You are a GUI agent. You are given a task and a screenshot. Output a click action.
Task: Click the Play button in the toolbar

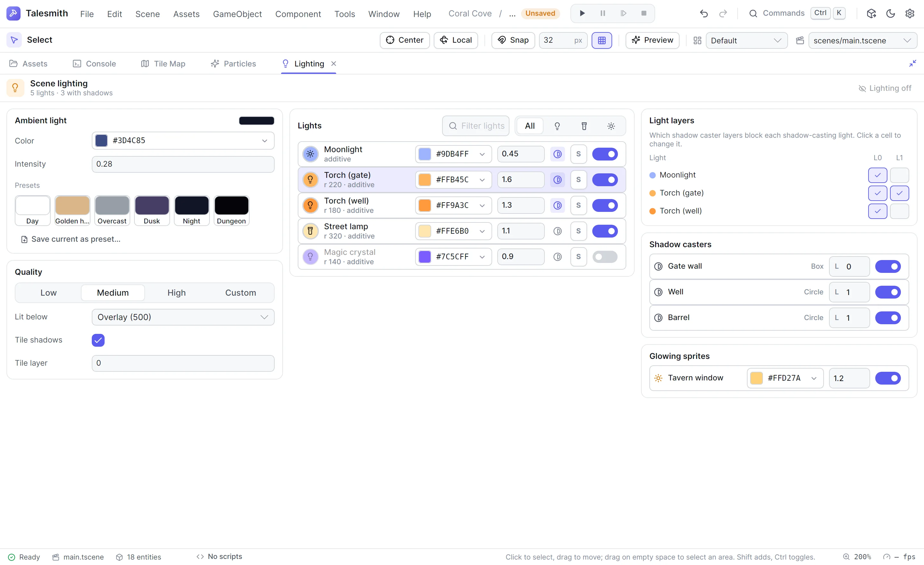point(582,13)
